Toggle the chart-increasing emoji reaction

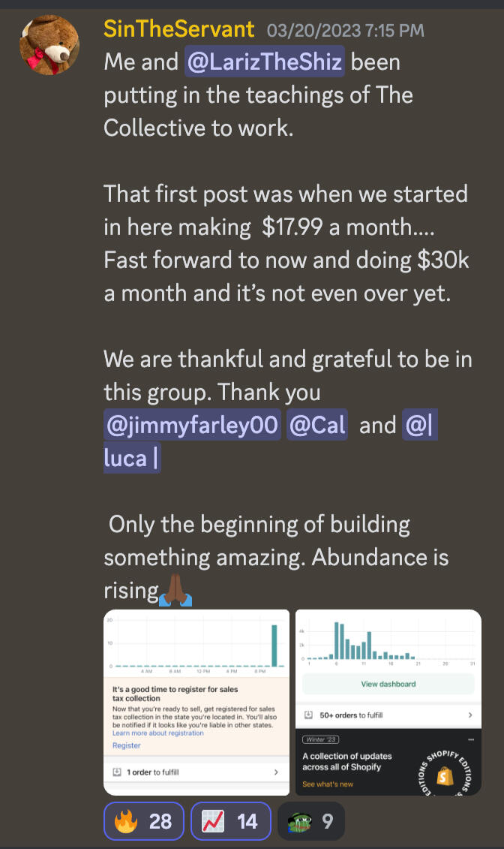230,821
